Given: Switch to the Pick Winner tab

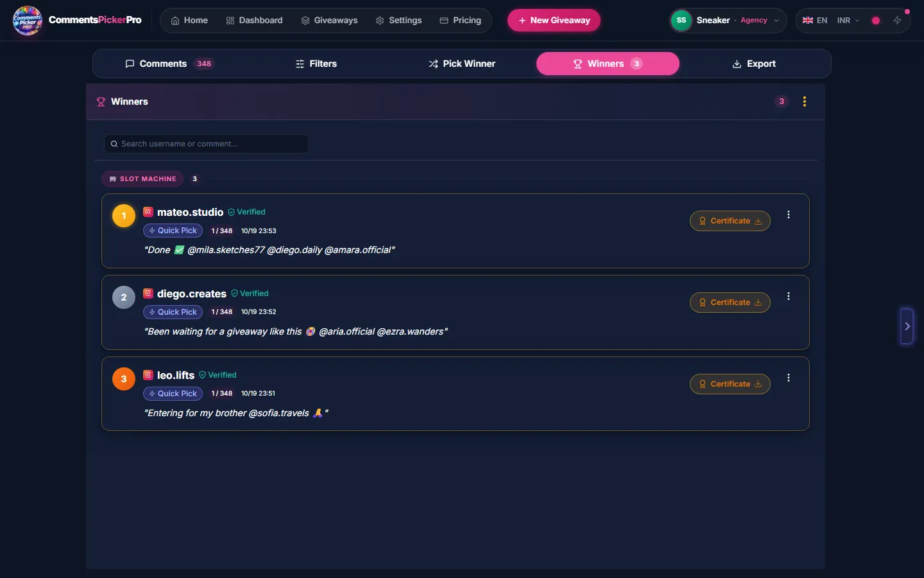Looking at the screenshot, I should 461,64.
